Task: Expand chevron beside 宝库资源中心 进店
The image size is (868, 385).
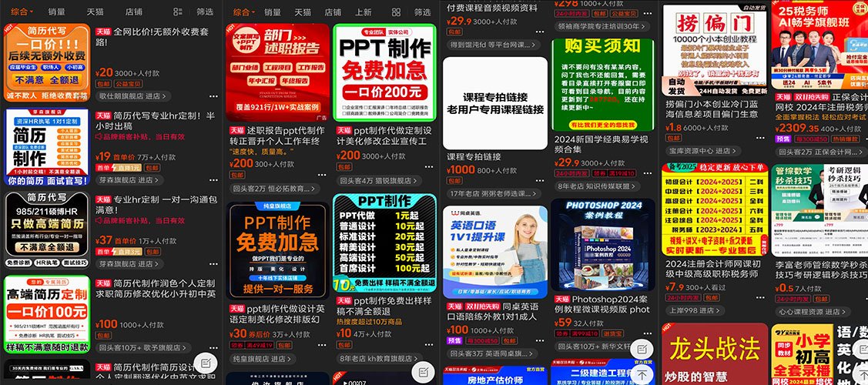Action: click(x=735, y=151)
